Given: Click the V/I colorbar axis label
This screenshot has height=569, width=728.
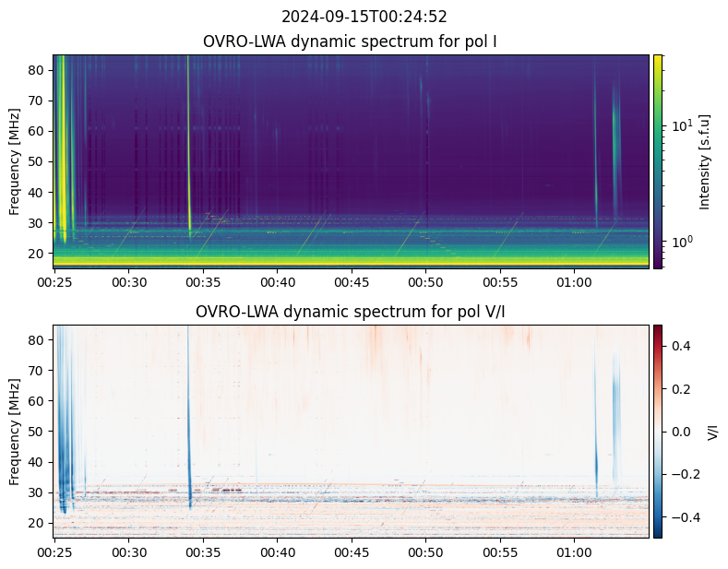Looking at the screenshot, I should pos(712,432).
